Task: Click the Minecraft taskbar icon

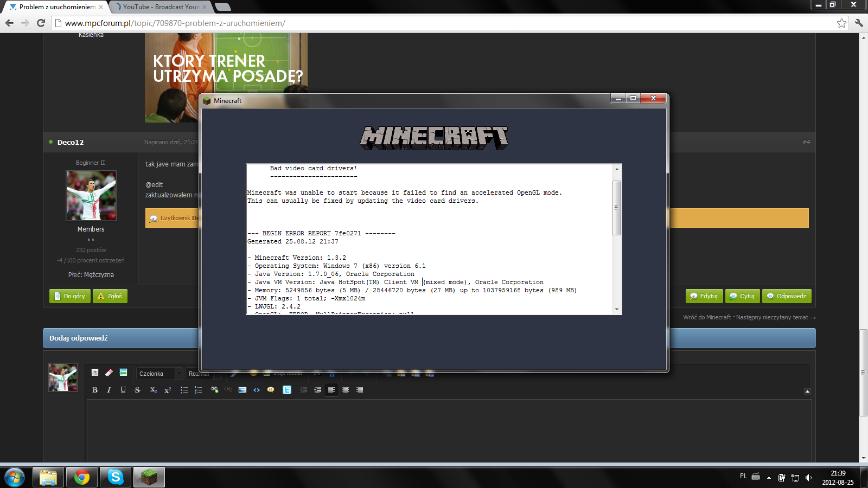Action: click(149, 477)
